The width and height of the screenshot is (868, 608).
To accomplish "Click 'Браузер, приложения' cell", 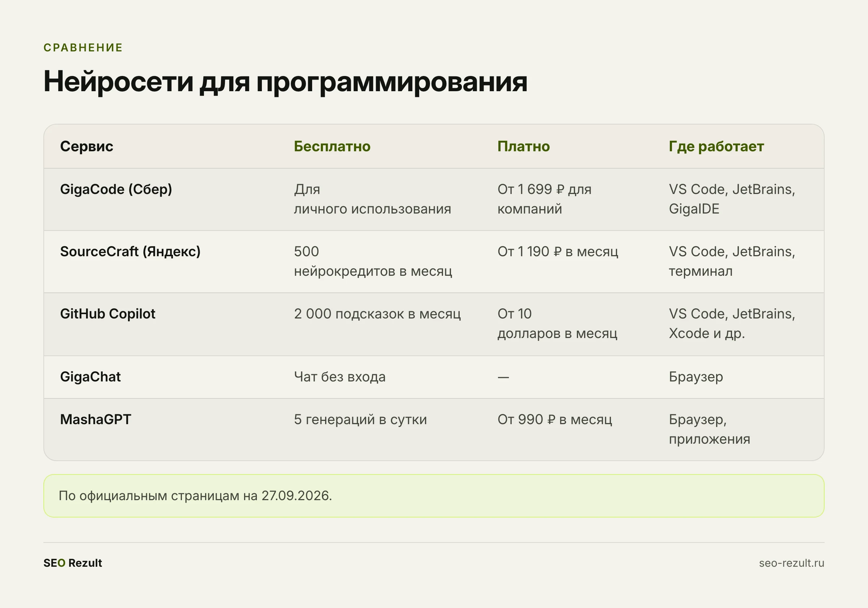I will (x=709, y=430).
